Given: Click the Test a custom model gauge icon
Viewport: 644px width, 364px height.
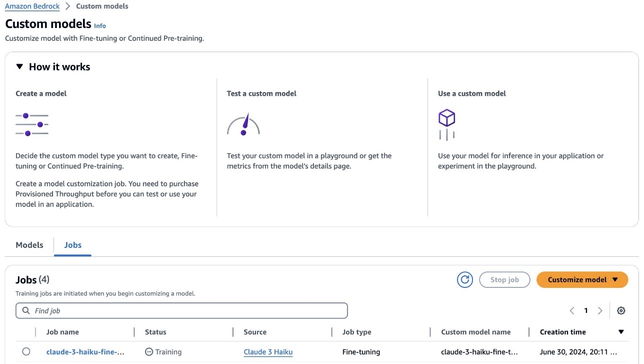Looking at the screenshot, I should pos(243,125).
